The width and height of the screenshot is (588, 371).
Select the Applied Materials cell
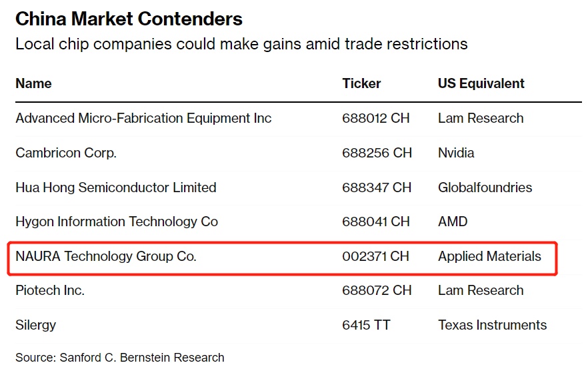click(489, 256)
